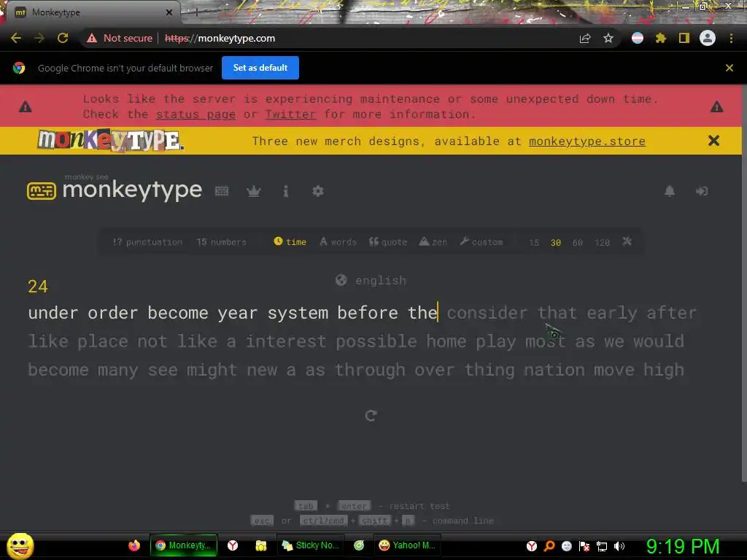Open the Chrome profile avatar
The width and height of the screenshot is (747, 560).
click(708, 38)
